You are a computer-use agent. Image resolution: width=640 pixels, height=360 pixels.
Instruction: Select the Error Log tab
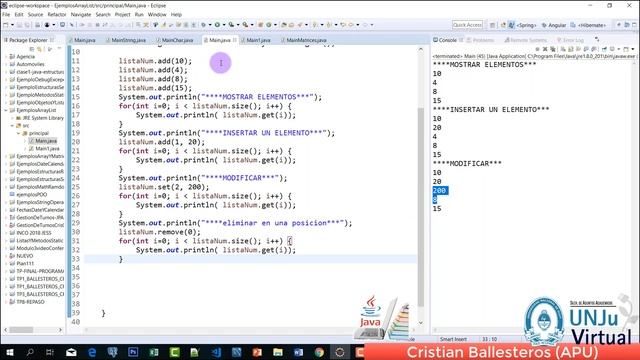[570, 40]
